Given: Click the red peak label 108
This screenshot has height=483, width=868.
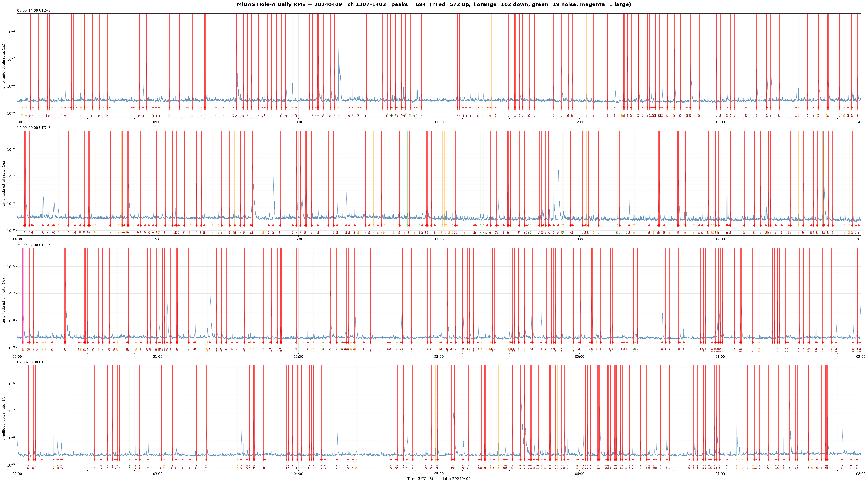Looking at the screenshot, I should pyautogui.click(x=554, y=115).
